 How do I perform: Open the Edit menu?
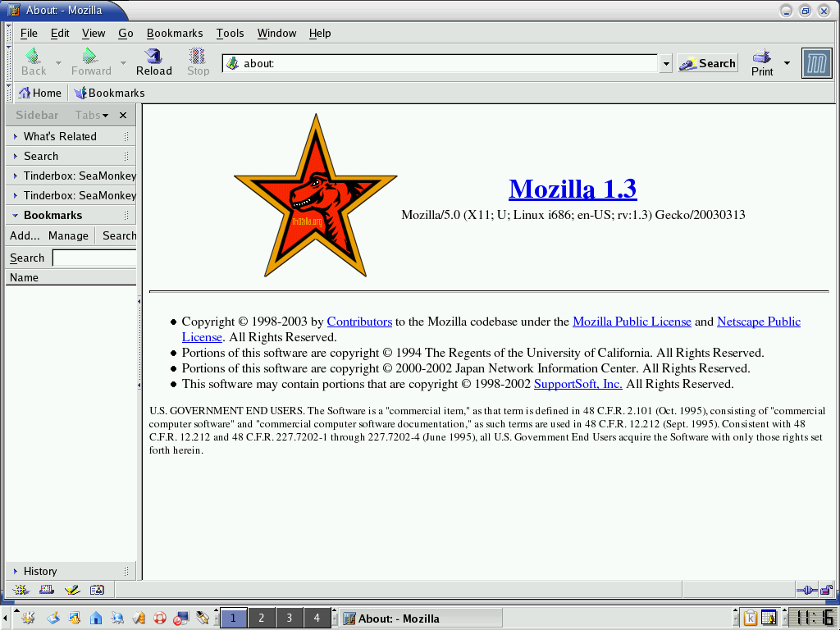click(60, 33)
